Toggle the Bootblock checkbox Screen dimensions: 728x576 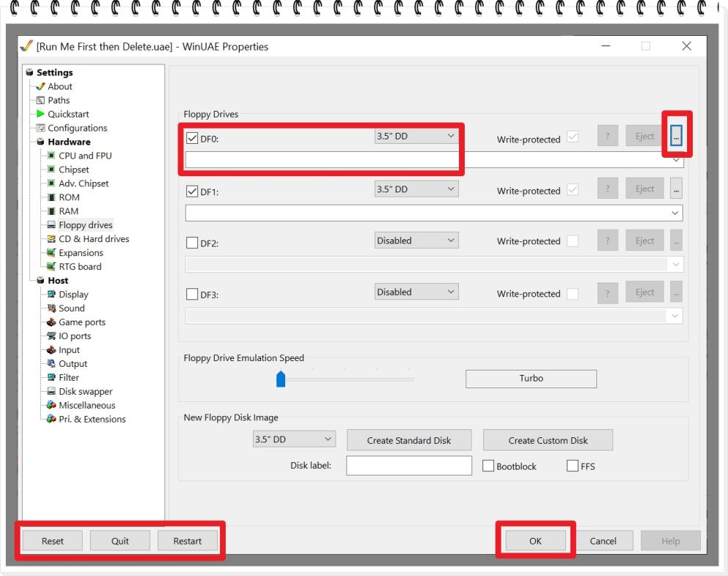click(x=488, y=466)
